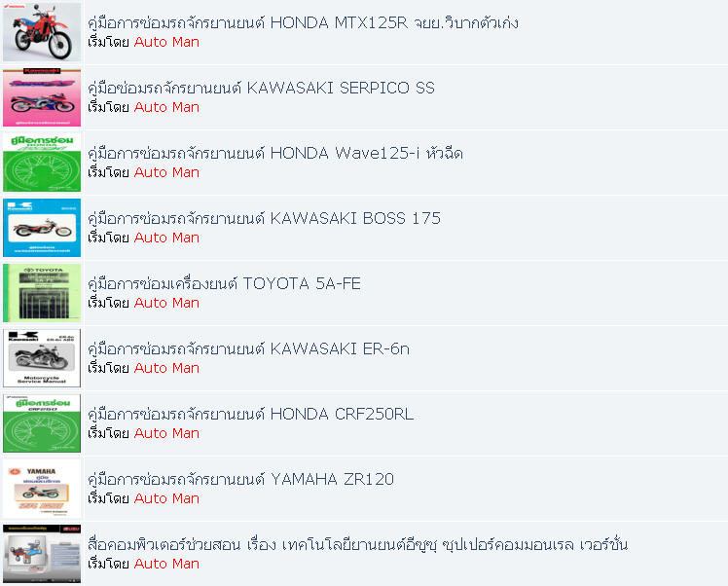Click the ISUZU computer courseware thumbnail
728x586 pixels.
click(x=42, y=554)
